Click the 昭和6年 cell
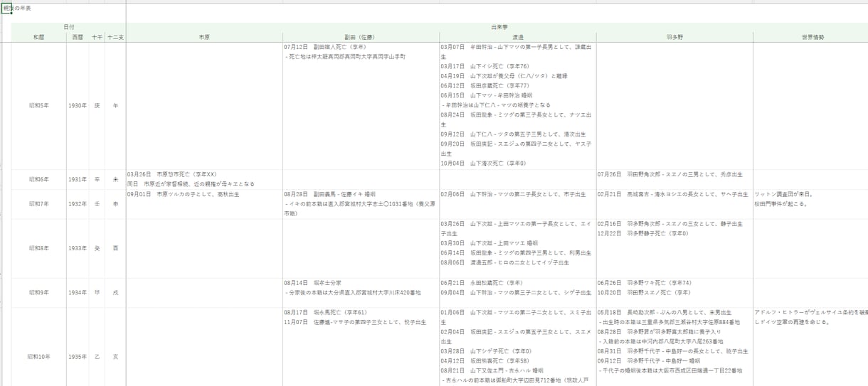 point(38,179)
